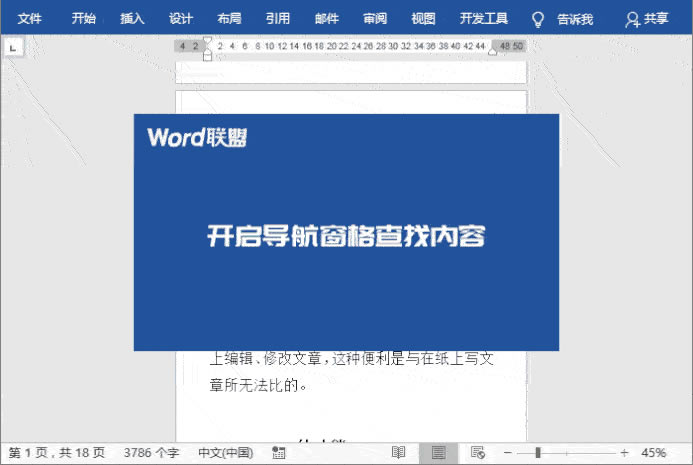Click the 45% zoom level
The height and width of the screenshot is (465, 693).
tap(653, 453)
